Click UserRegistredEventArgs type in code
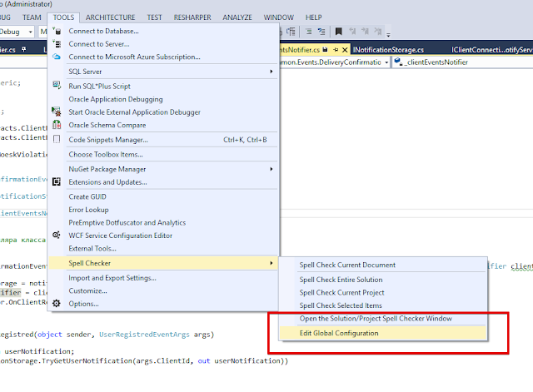This screenshot has width=533, height=392. coord(144,335)
